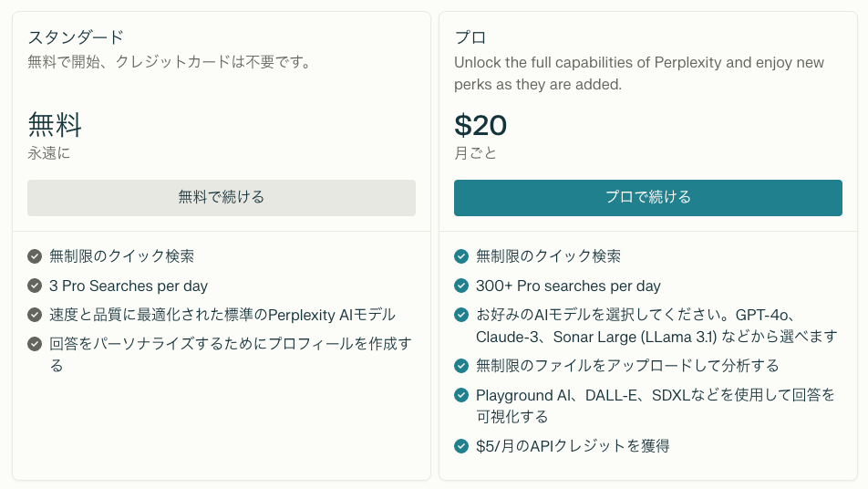Viewport: 868px width, 489px height.
Task: Click checkmark beside 標準のPerplexity AIモデル feature
Action: pos(35,315)
